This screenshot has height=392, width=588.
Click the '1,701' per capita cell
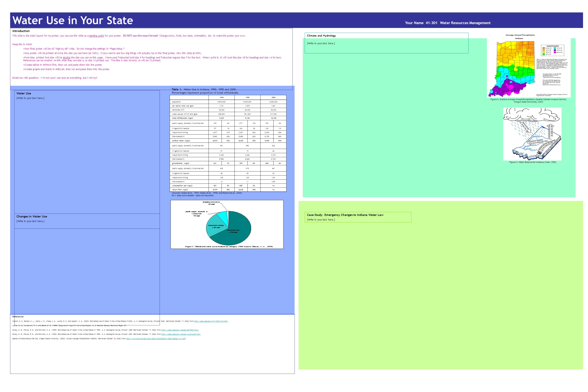click(x=222, y=106)
